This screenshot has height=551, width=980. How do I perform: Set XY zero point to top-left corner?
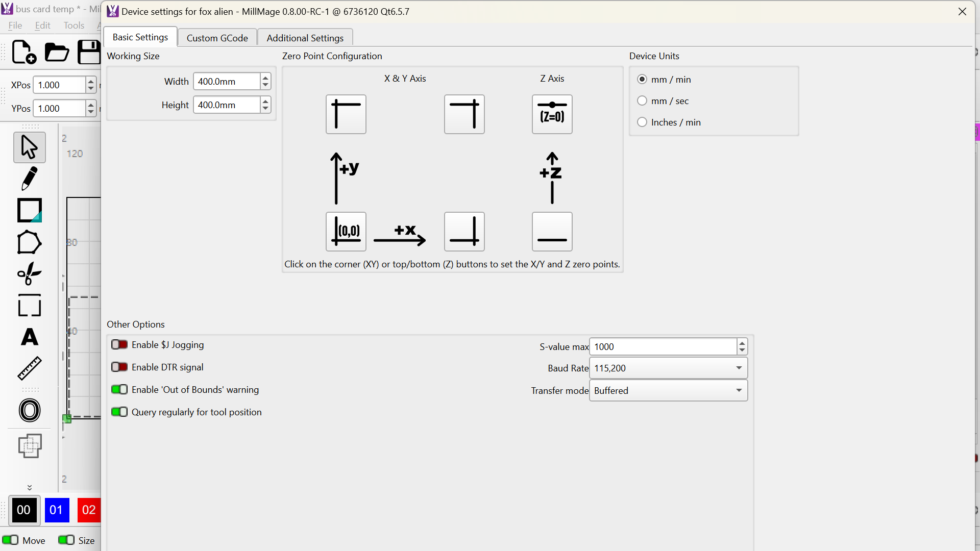[346, 114]
